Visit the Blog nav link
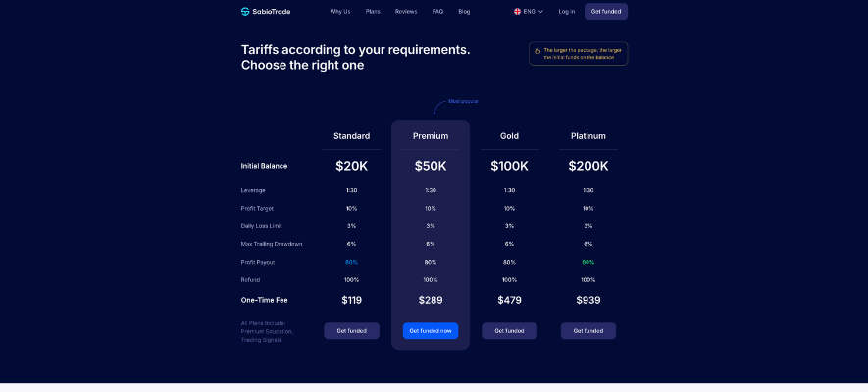 click(x=464, y=11)
